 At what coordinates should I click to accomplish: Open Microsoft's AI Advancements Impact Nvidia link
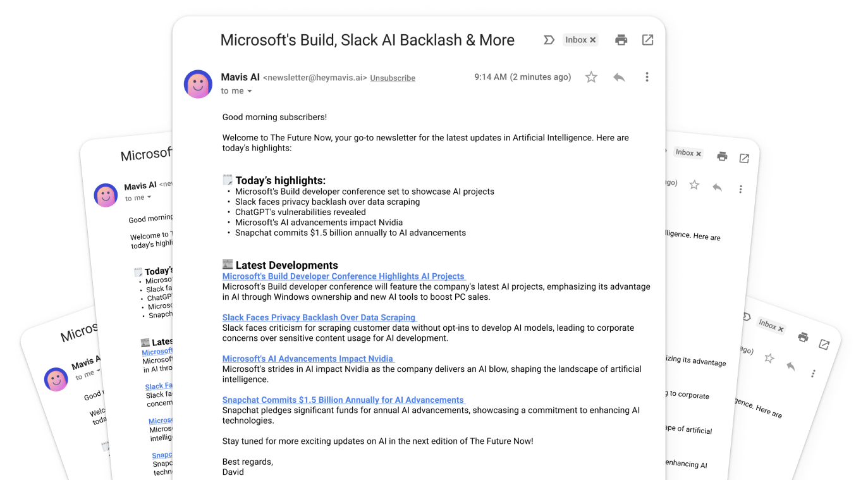pos(307,359)
